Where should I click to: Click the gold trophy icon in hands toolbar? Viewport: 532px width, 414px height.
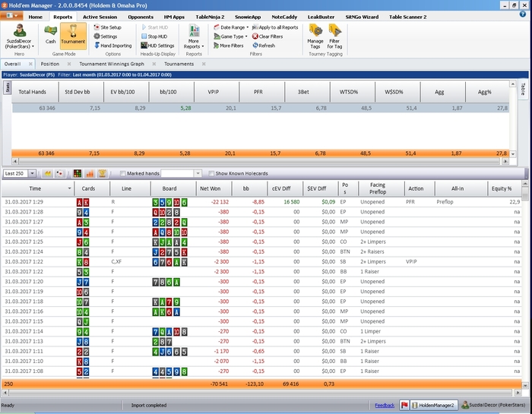pyautogui.click(x=102, y=174)
